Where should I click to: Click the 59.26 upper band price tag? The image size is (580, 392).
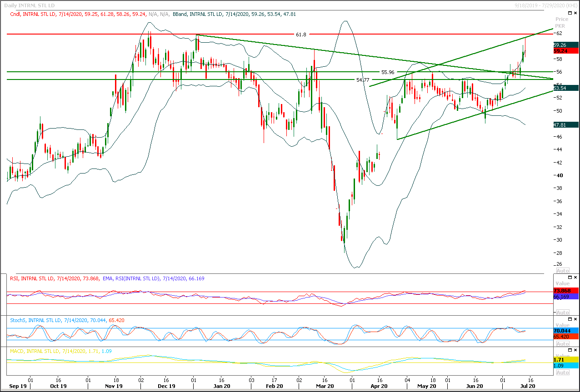tap(565, 45)
